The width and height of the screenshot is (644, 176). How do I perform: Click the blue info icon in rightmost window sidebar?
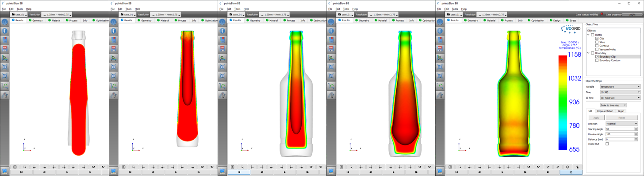(x=440, y=31)
